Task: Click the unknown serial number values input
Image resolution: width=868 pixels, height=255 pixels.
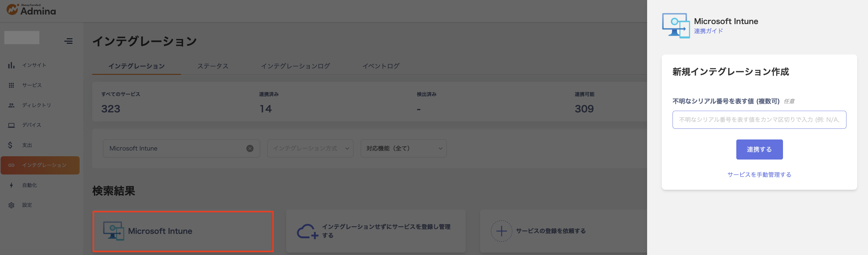Action: point(759,120)
